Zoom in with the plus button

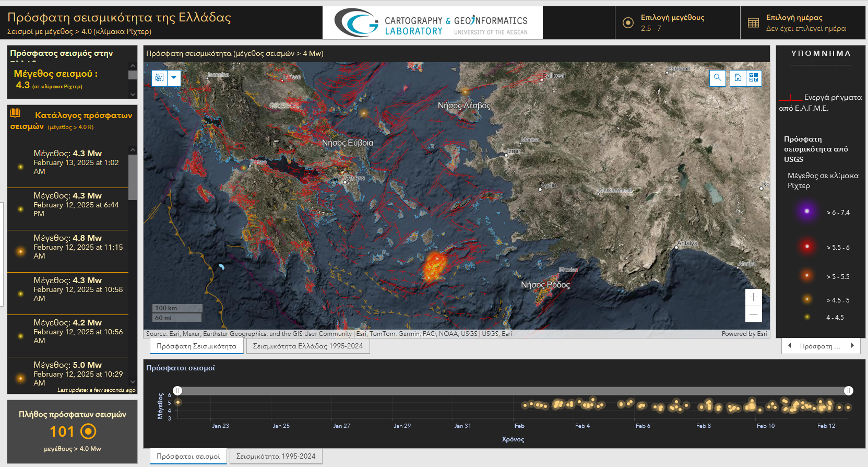pyautogui.click(x=754, y=297)
